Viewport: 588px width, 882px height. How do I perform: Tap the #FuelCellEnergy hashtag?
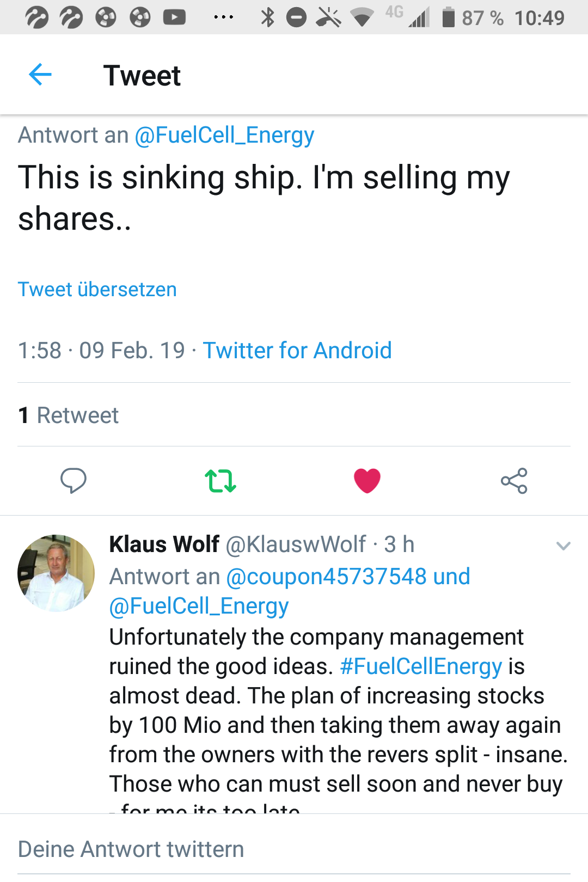pyautogui.click(x=421, y=666)
